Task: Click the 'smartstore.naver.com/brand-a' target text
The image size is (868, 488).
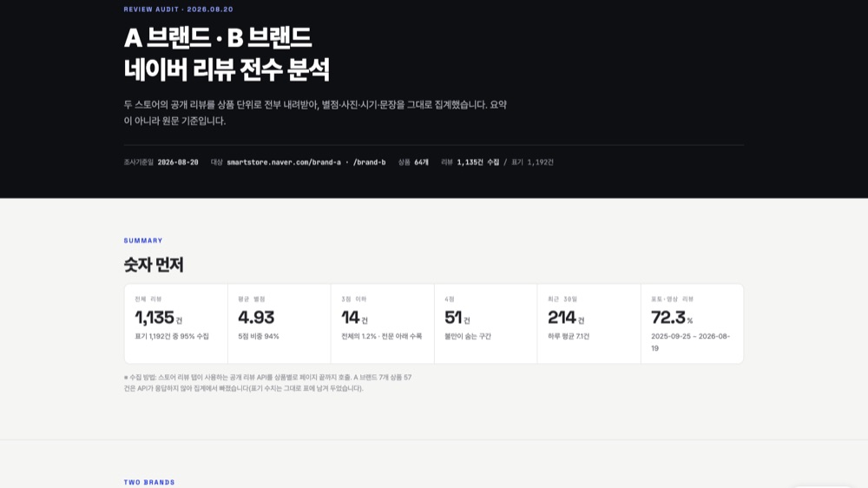Action: [284, 162]
